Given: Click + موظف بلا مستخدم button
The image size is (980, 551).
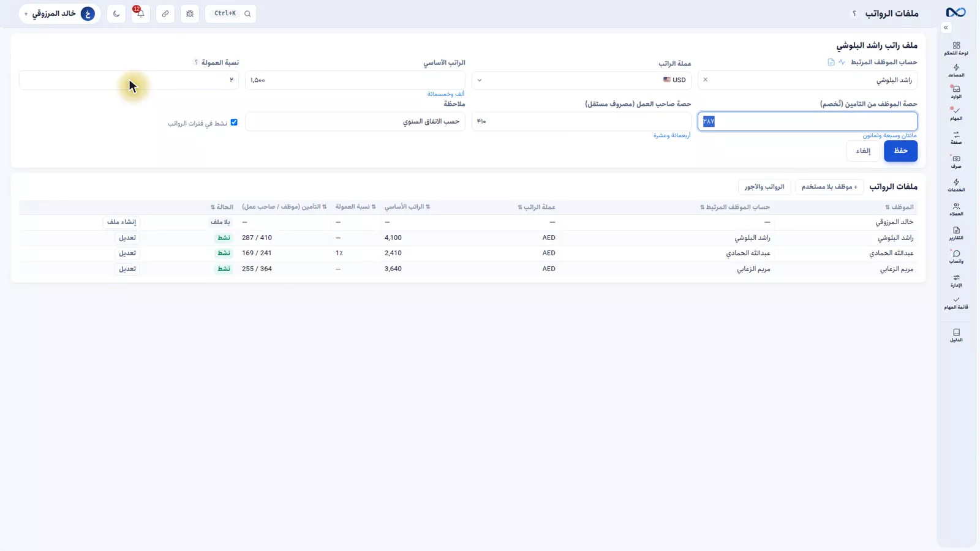Looking at the screenshot, I should point(829,187).
